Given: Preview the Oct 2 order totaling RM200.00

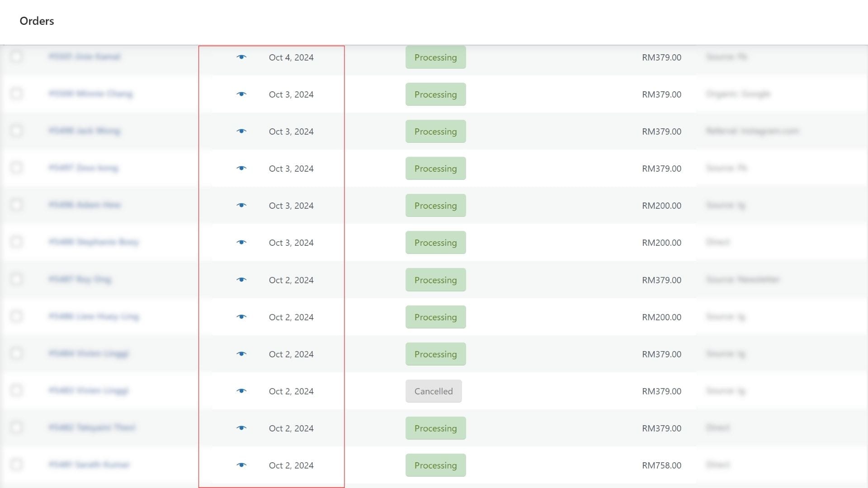Looking at the screenshot, I should (x=241, y=317).
